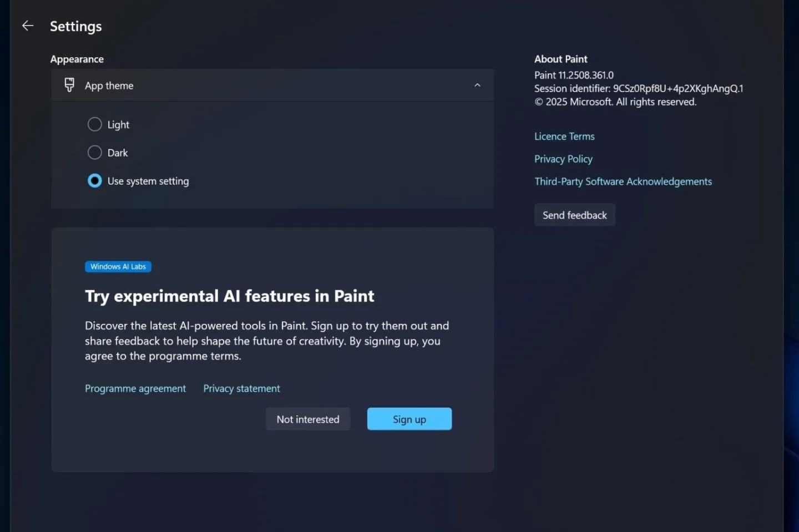Collapse the App theme section with the chevron
The height and width of the screenshot is (532, 799).
[x=477, y=85]
